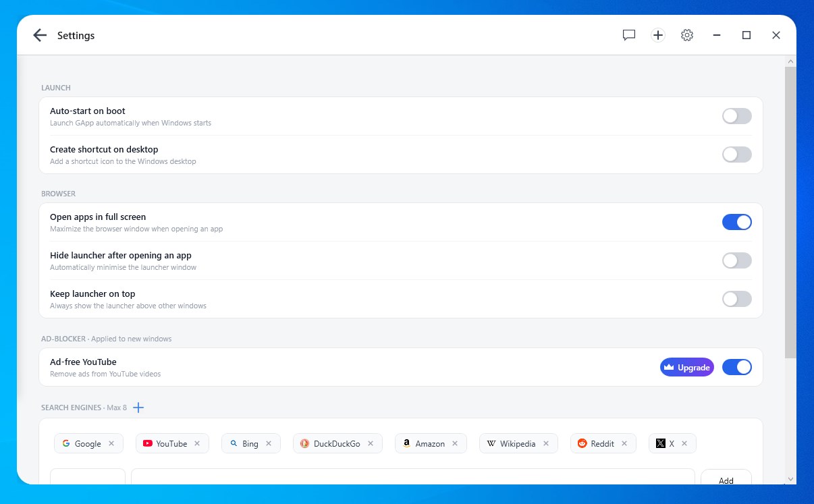This screenshot has width=814, height=504.
Task: Remove DuckDuckGo search engine chip
Action: pyautogui.click(x=371, y=443)
